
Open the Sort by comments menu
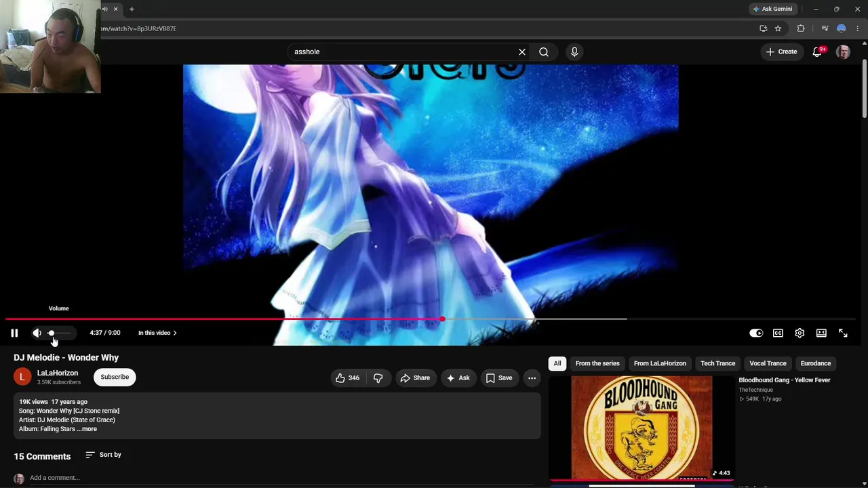tap(103, 455)
